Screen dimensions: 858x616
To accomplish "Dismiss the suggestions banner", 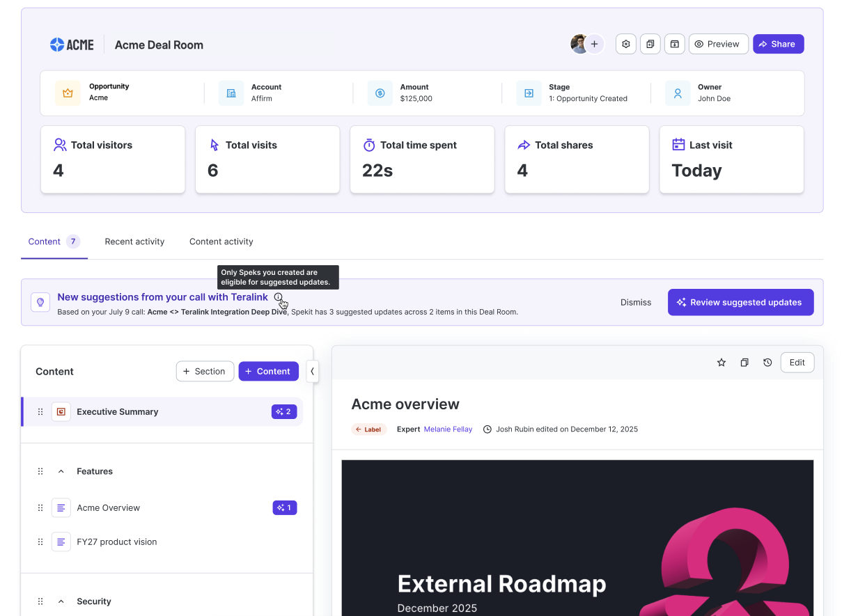I will tap(636, 302).
